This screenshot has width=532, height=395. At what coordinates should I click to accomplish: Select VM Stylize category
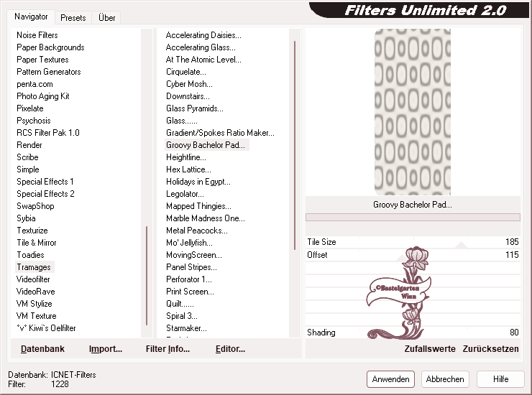(35, 304)
